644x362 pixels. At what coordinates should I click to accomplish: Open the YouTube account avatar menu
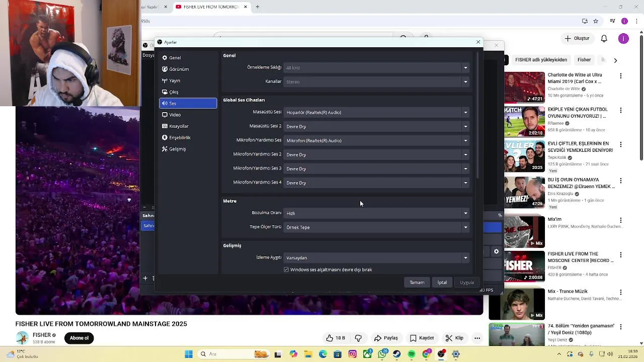coord(623,38)
